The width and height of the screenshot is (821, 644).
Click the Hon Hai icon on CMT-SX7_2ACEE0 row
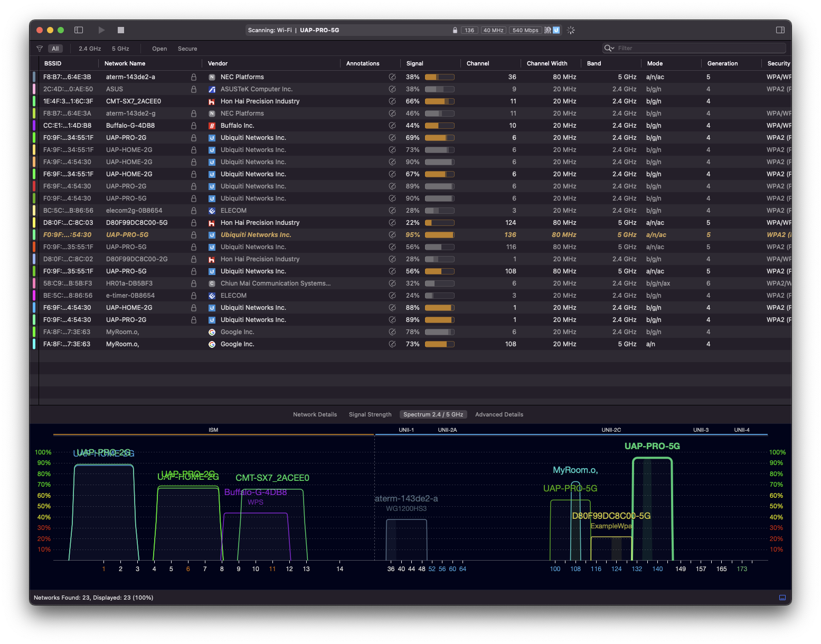[x=212, y=101]
